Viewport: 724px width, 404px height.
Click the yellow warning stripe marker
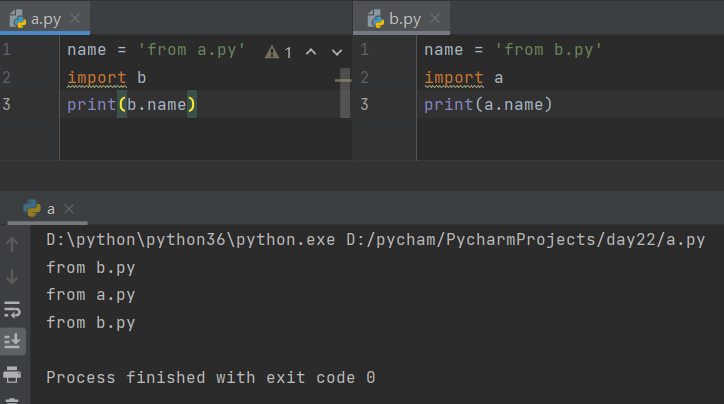click(343, 79)
